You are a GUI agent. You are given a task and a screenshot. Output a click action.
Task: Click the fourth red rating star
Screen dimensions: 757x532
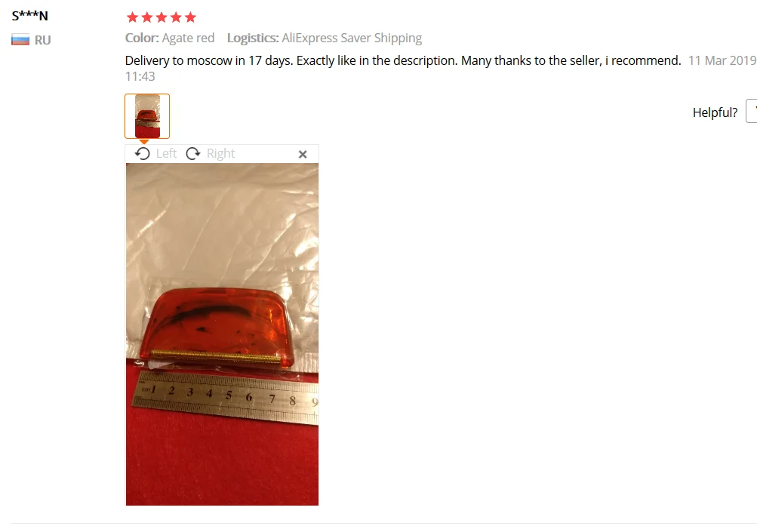tap(176, 18)
